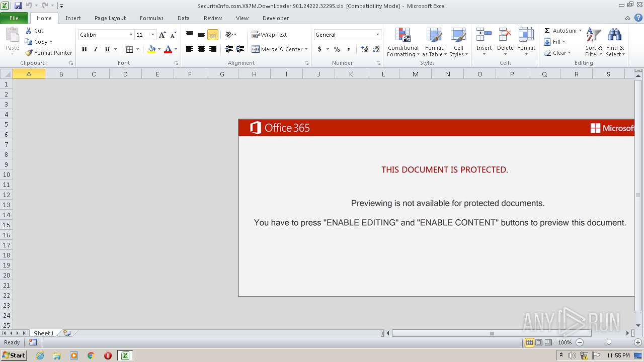
Task: Open the Format cells menu icon
Action: click(x=526, y=35)
